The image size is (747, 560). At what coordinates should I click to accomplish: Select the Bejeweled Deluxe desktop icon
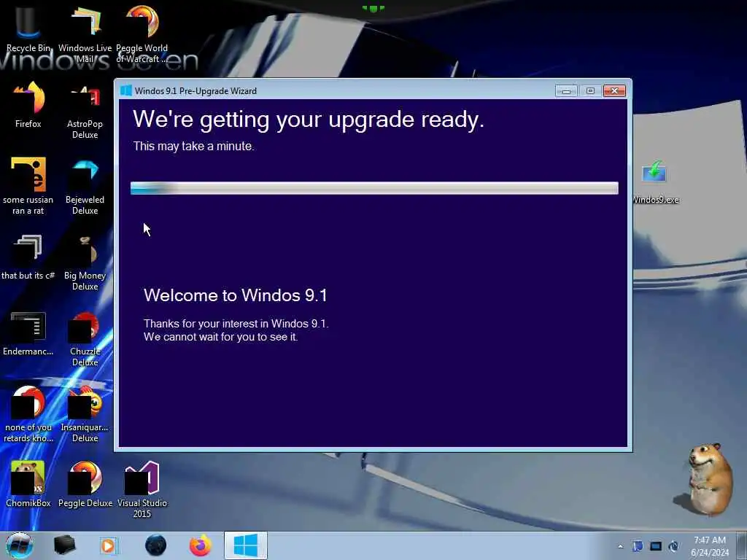click(x=85, y=186)
